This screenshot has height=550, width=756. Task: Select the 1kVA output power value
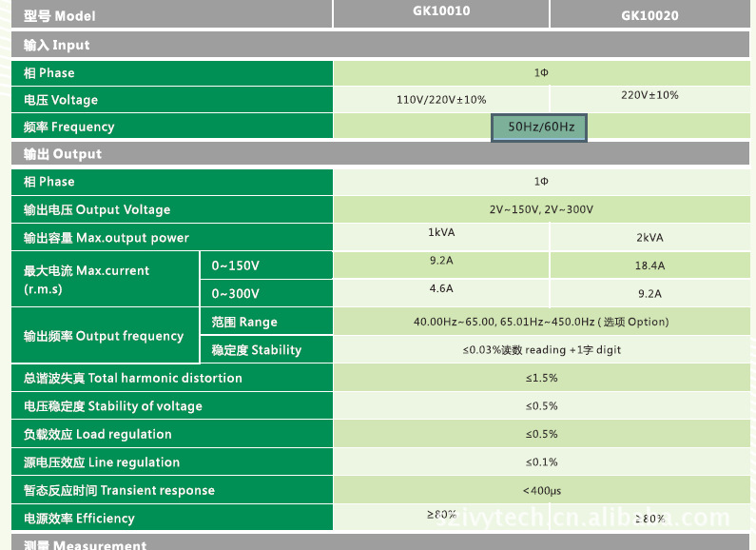click(x=441, y=232)
